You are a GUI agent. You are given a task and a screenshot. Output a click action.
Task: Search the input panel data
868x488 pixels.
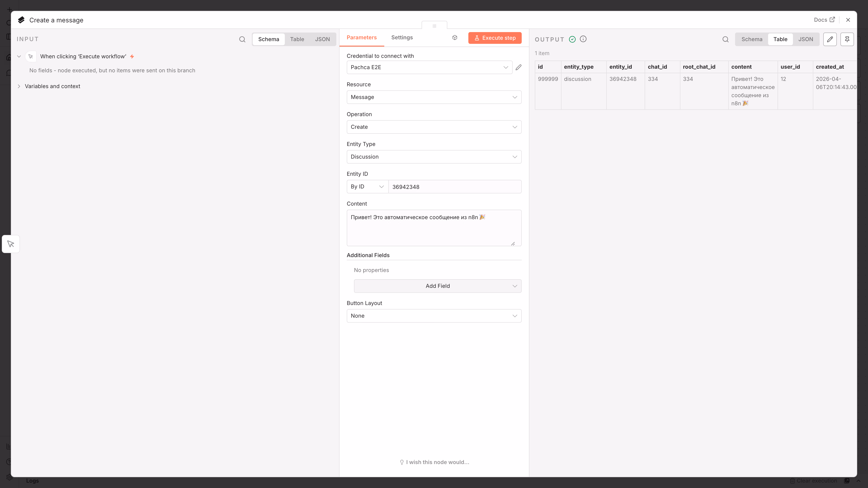coord(242,39)
